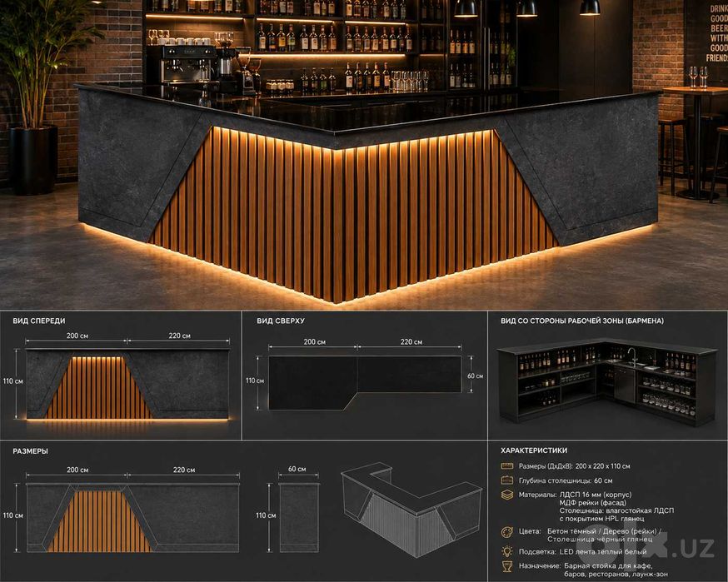Select the text Барная стойка для кафе

[608, 566]
